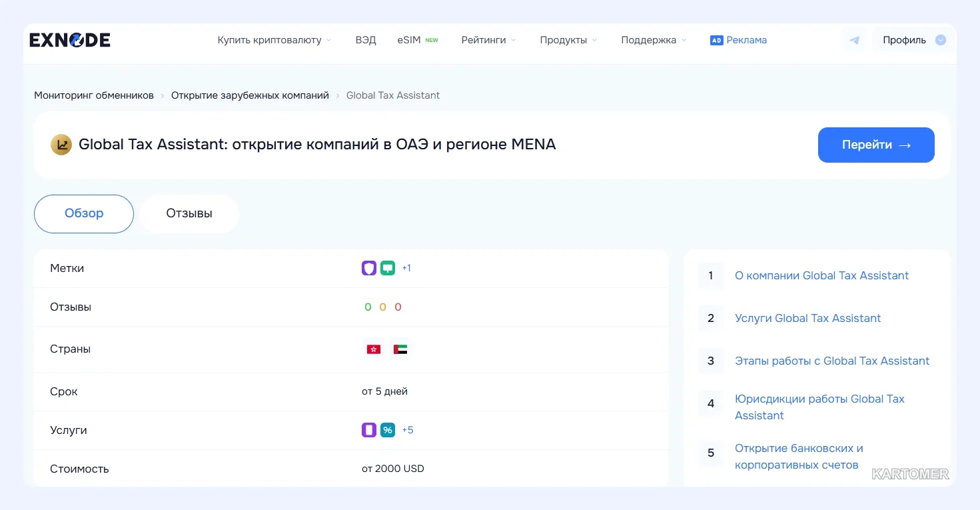Open the Telegram icon in header

point(854,40)
